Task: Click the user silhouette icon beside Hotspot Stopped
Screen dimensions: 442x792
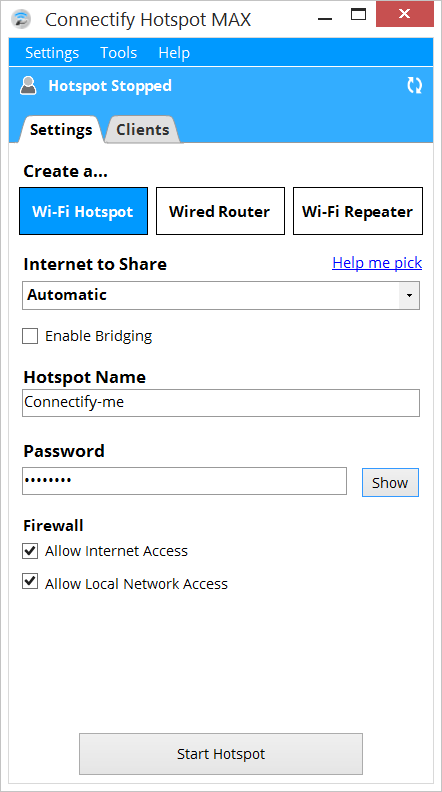Action: tap(28, 85)
